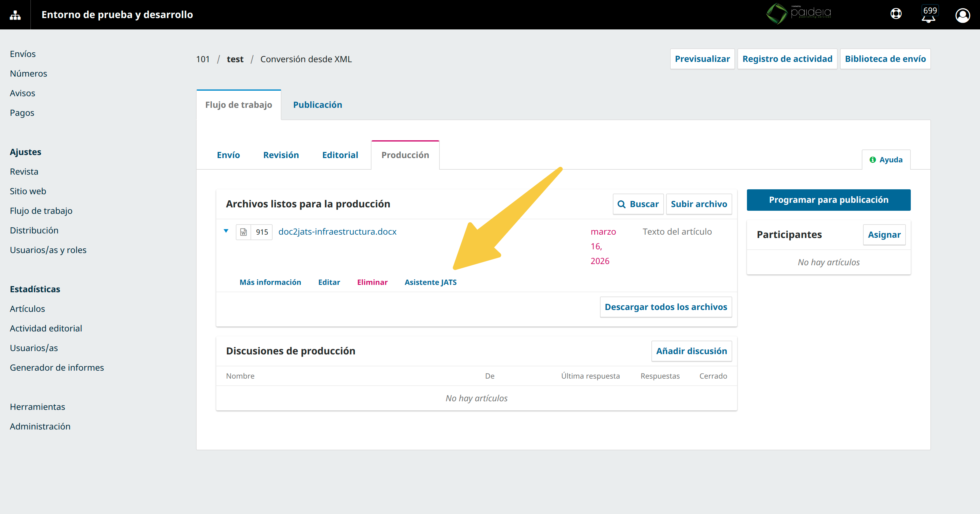Click the Conversión desde XML breadcrumb title
The width and height of the screenshot is (980, 514).
pyautogui.click(x=306, y=59)
